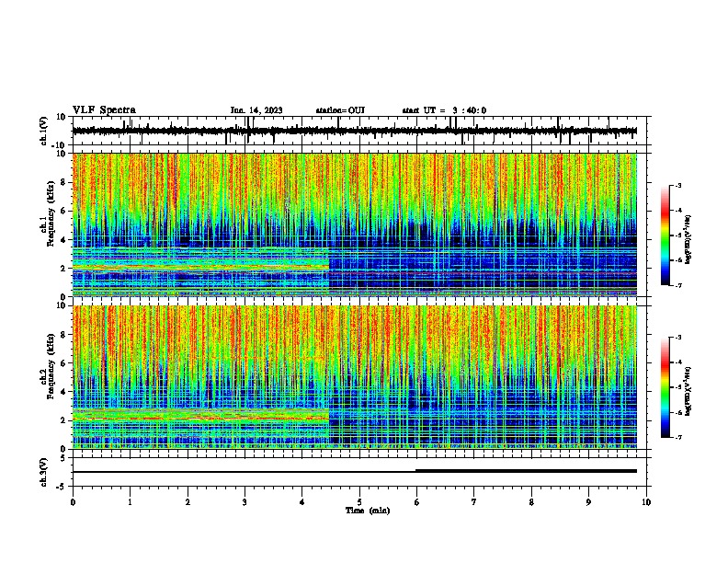Click the "station=OUJ" header label
The height and width of the screenshot is (563, 728).
340,110
